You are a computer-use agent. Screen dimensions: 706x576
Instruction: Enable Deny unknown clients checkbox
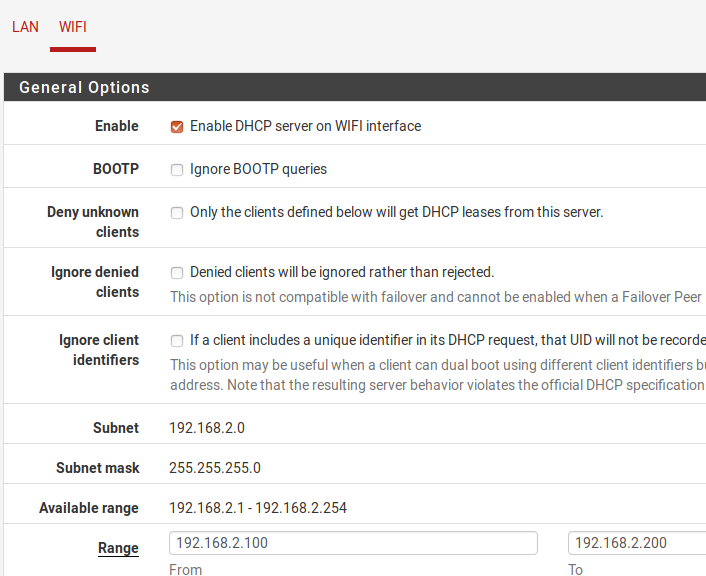click(177, 213)
